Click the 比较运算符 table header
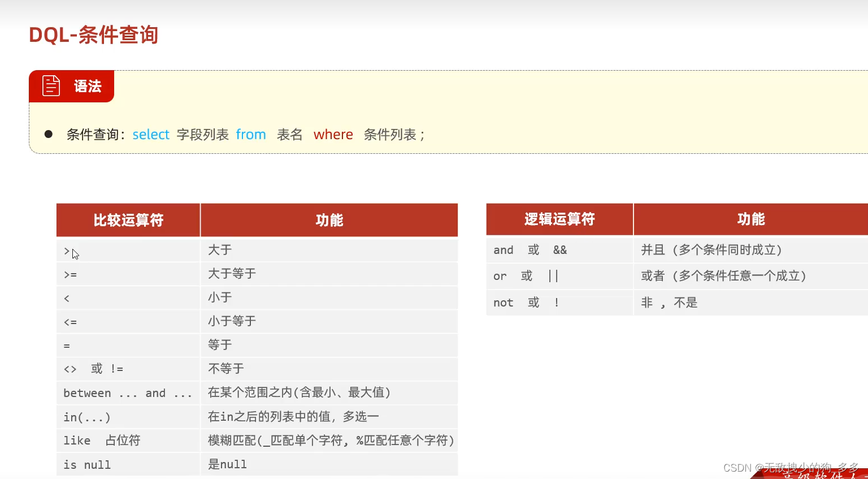The image size is (868, 479). click(128, 220)
